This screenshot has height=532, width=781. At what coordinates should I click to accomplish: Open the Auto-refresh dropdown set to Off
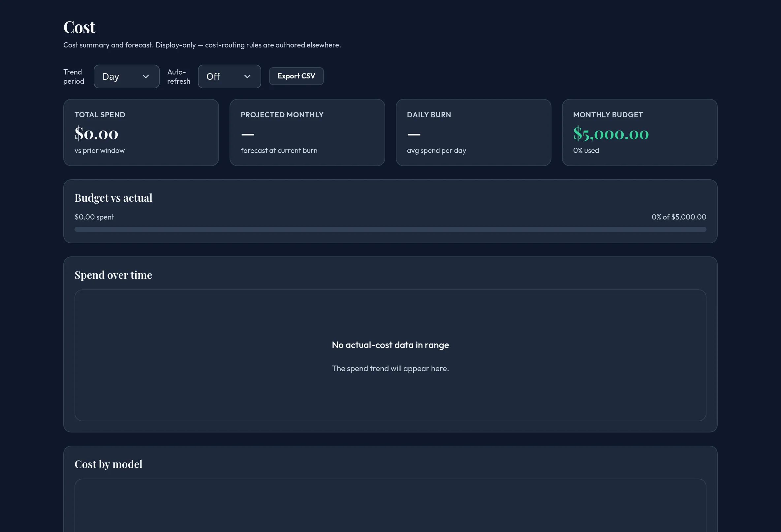tap(229, 76)
